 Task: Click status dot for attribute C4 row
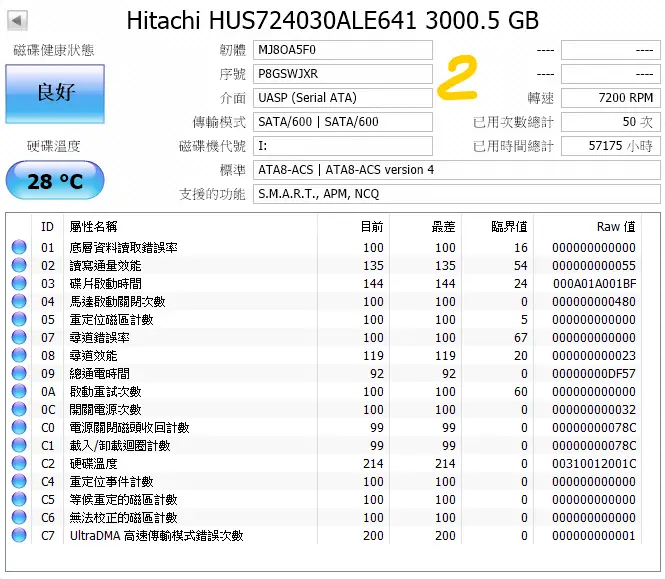[x=19, y=482]
